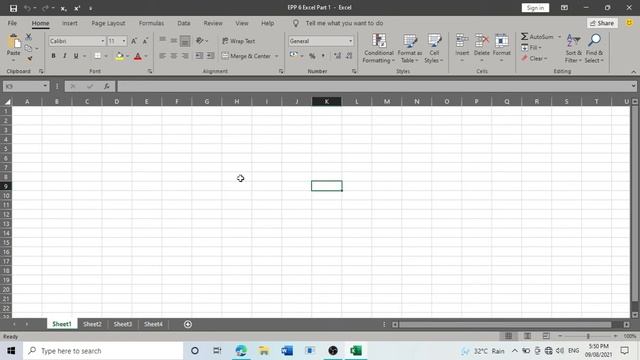Viewport: 640px width, 360px height.
Task: Expand the formula bar chevron
Action: click(x=633, y=86)
